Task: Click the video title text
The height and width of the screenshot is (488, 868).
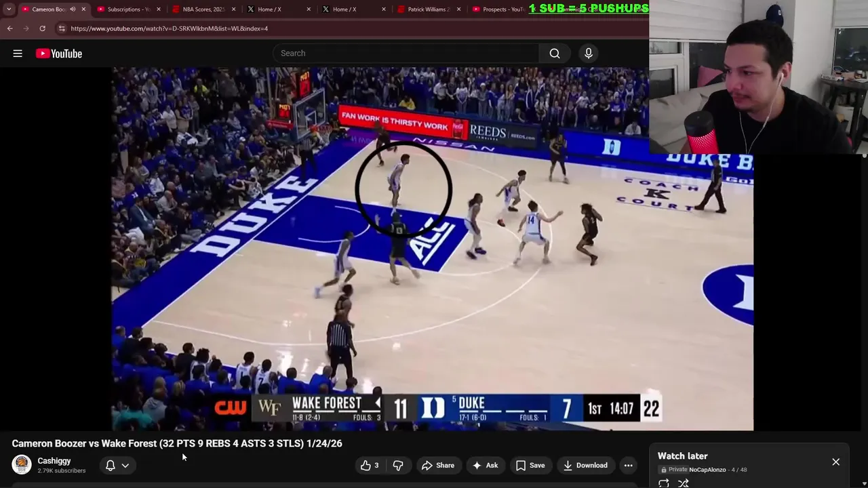Action: pos(177,443)
